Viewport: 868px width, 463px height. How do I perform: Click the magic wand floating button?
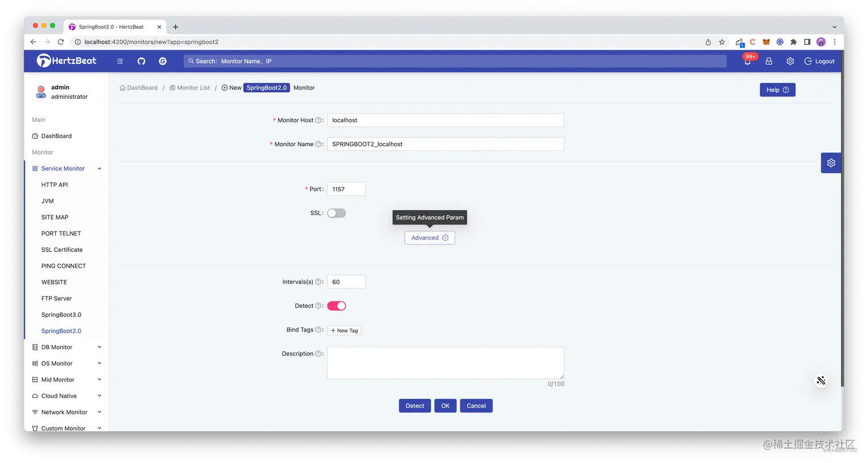821,380
